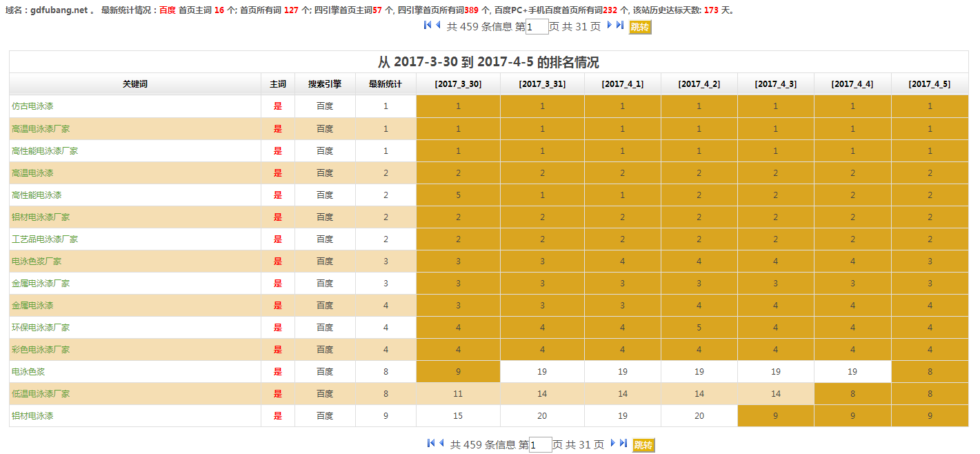Click next-page arrow icon above the table

click(x=610, y=26)
